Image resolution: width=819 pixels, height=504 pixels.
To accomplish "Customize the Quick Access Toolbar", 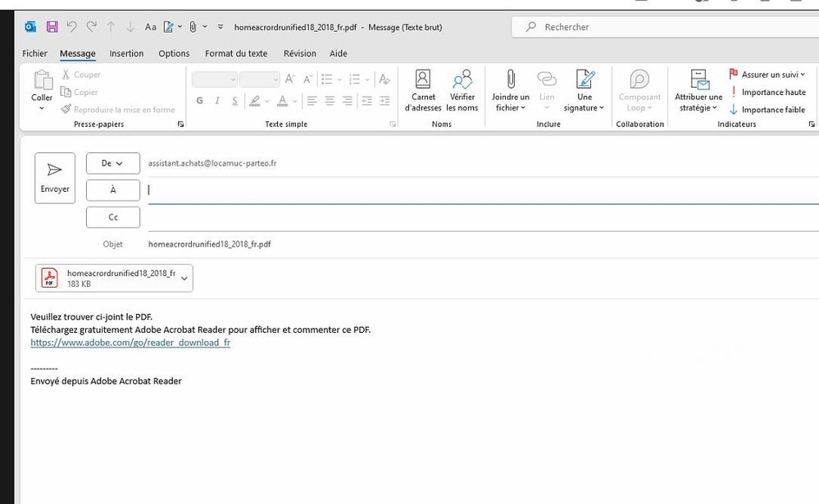I will [221, 27].
